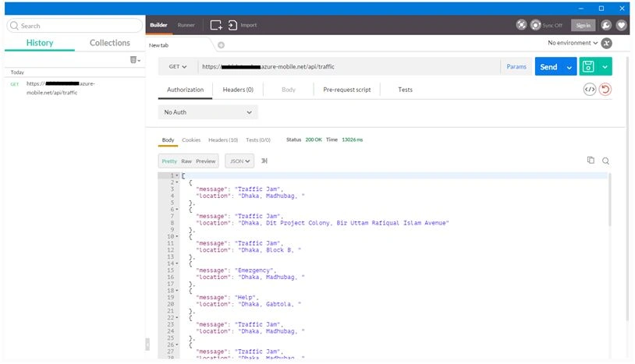
Task: Open the No environment dropdown
Action: click(573, 43)
